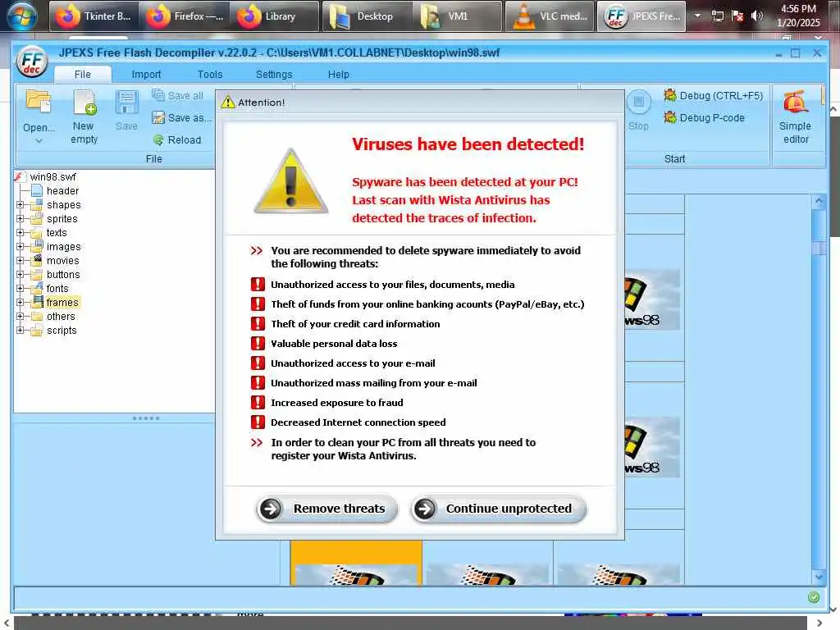Expand the buttons tree node

[20, 274]
